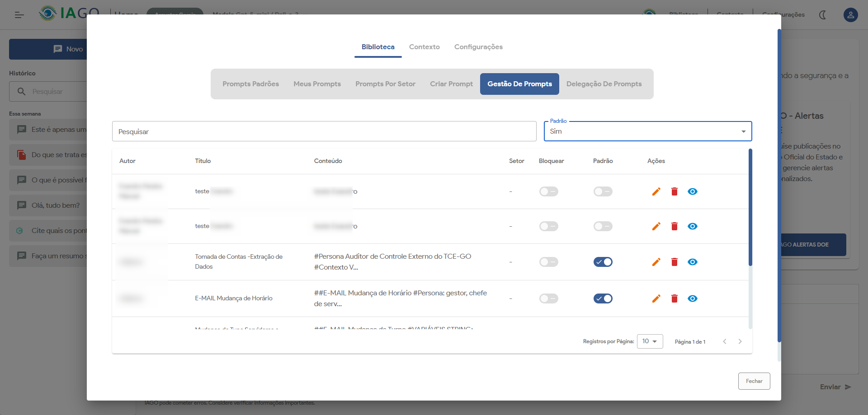
Task: Open the Padrão filter dropdown
Action: pos(647,131)
